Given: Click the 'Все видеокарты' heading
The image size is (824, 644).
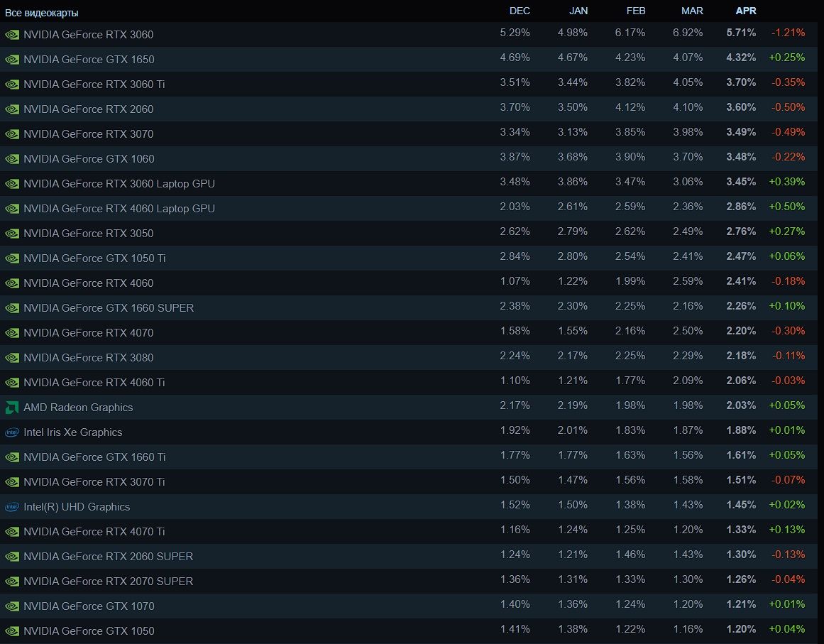Looking at the screenshot, I should 42,13.
